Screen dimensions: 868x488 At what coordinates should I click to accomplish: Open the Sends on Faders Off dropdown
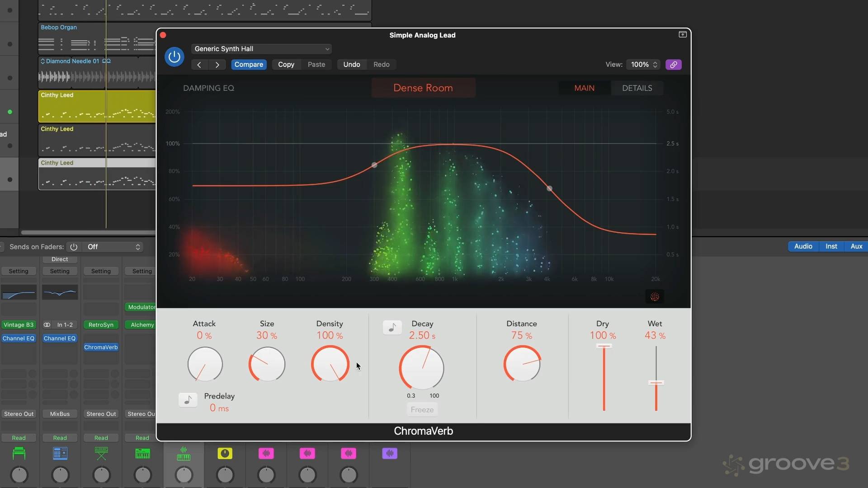(113, 247)
